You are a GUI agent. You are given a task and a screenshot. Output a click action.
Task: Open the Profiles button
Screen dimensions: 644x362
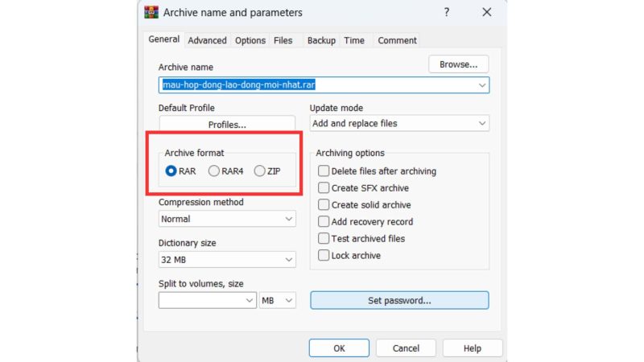point(227,124)
